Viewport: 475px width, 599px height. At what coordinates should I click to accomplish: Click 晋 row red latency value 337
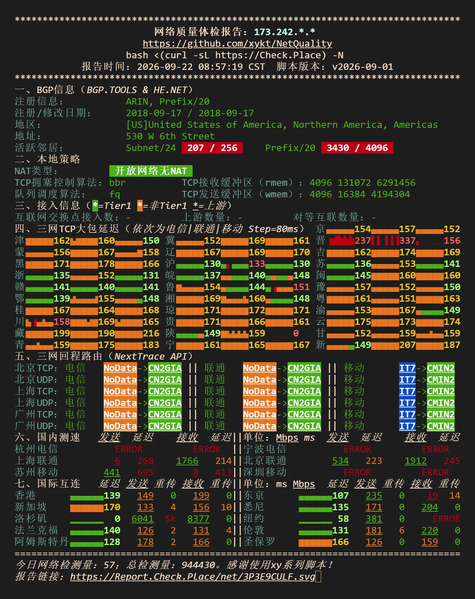(x=407, y=241)
